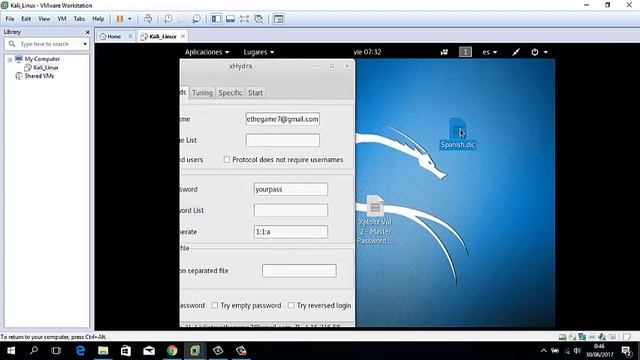Image resolution: width=640 pixels, height=360 pixels.
Task: Click the clock showing vie 07:32
Action: pos(367,52)
